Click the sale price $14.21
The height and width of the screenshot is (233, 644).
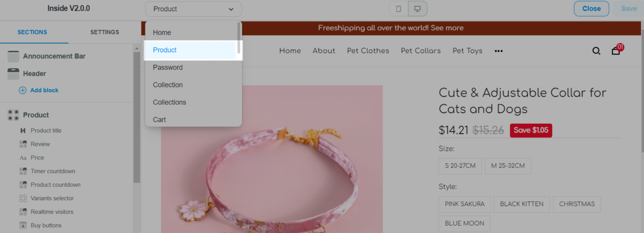(454, 130)
